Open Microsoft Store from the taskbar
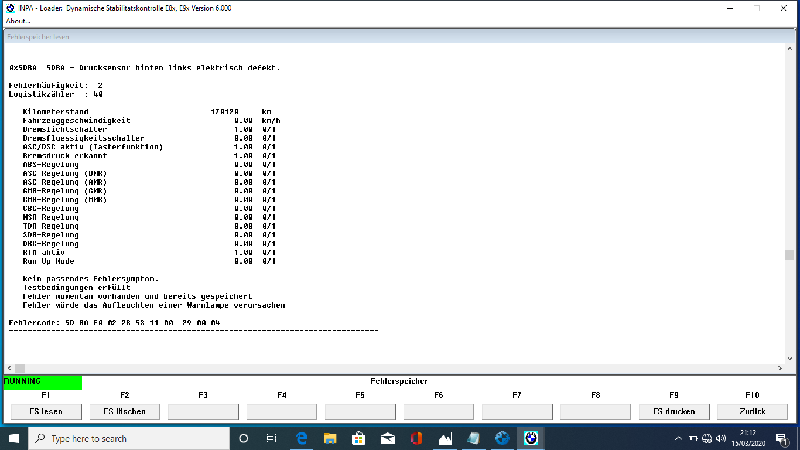 (x=359, y=438)
